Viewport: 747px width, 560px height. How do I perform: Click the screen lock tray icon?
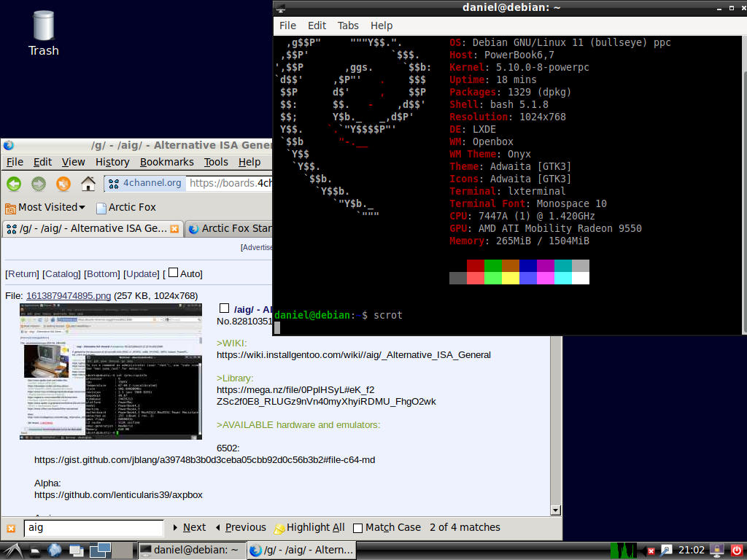click(716, 551)
